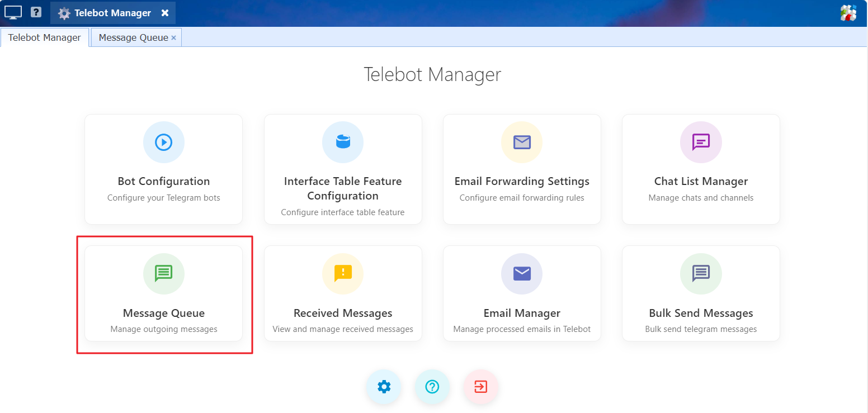Open the Bot Configuration play icon
The height and width of the screenshot is (413, 868).
point(164,142)
